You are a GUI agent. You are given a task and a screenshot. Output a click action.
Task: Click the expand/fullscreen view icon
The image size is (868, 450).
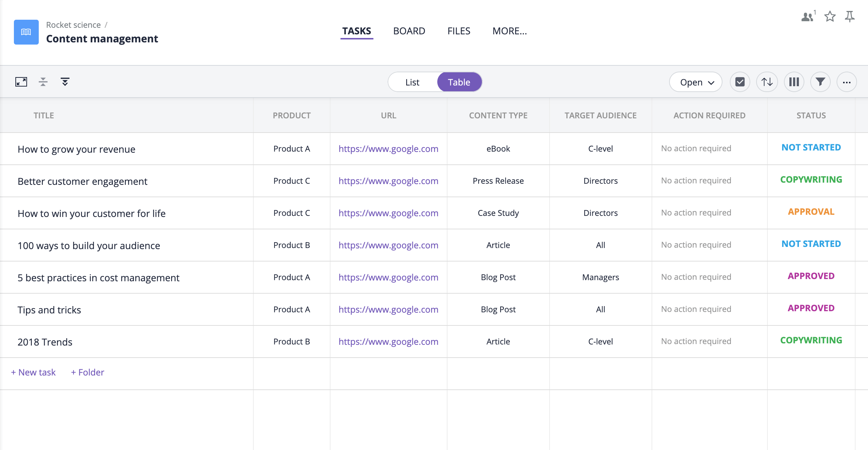(x=21, y=82)
